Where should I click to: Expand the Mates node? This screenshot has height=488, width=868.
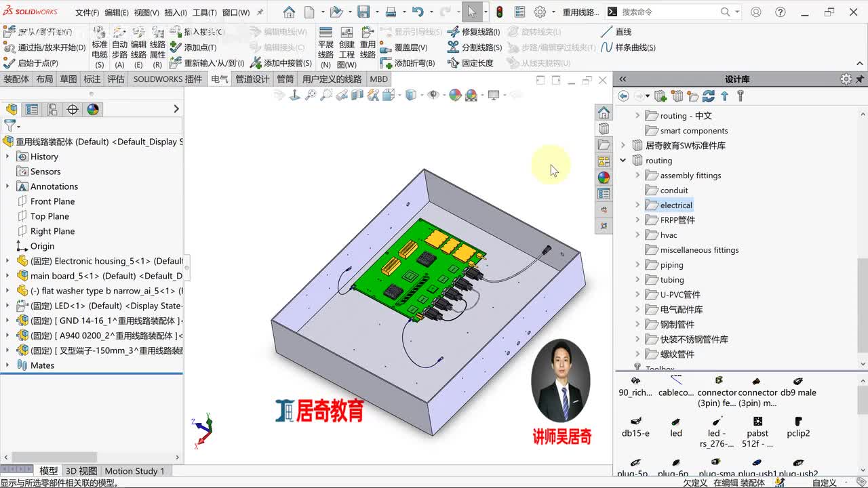(x=7, y=365)
